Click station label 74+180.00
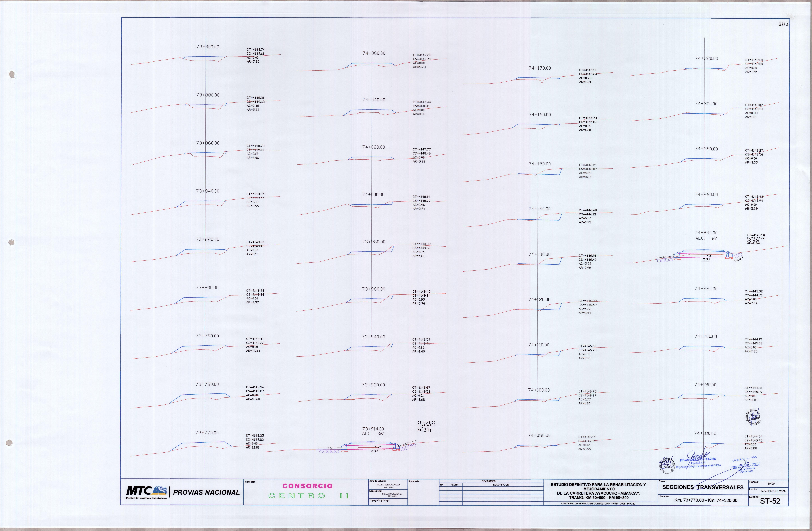This screenshot has height=531, width=812. pos(705,434)
